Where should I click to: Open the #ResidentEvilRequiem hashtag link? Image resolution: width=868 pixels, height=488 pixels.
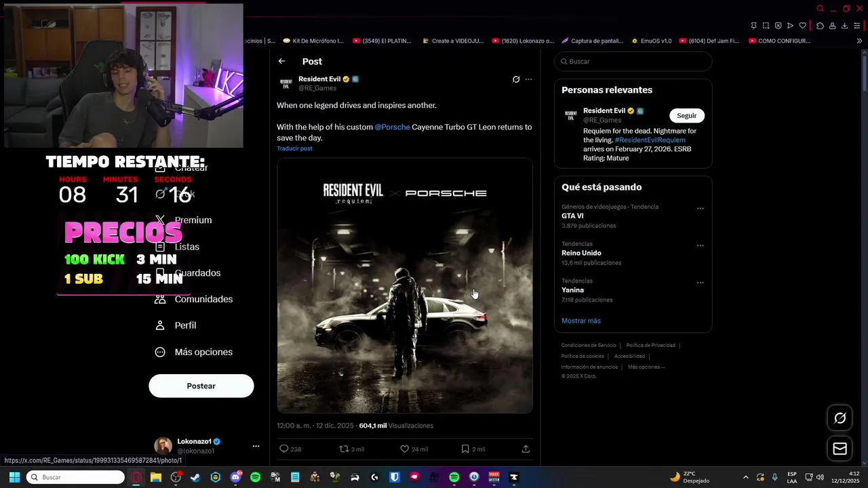650,140
